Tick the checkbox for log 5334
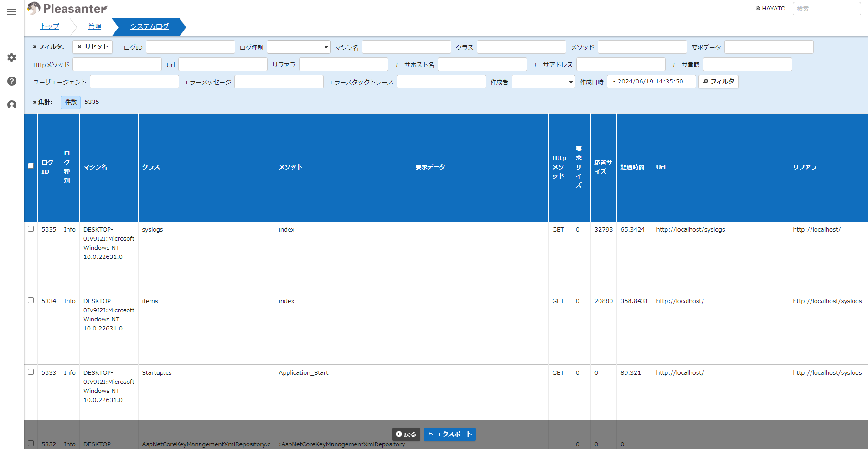This screenshot has height=449, width=868. (x=31, y=300)
